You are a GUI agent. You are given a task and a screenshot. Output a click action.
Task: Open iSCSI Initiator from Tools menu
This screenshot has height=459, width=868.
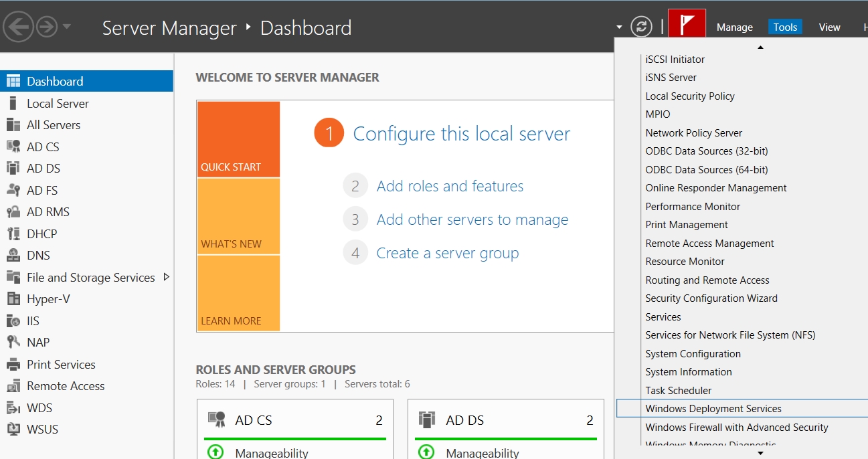[675, 60]
